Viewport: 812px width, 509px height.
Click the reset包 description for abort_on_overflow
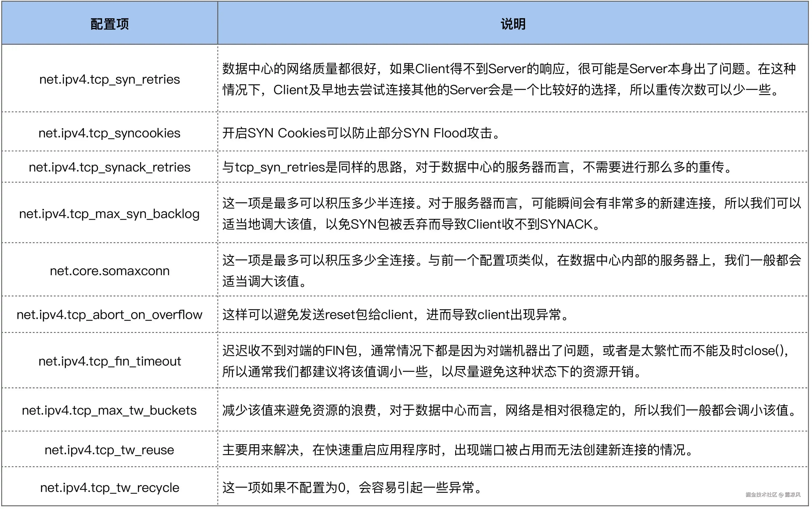click(395, 315)
